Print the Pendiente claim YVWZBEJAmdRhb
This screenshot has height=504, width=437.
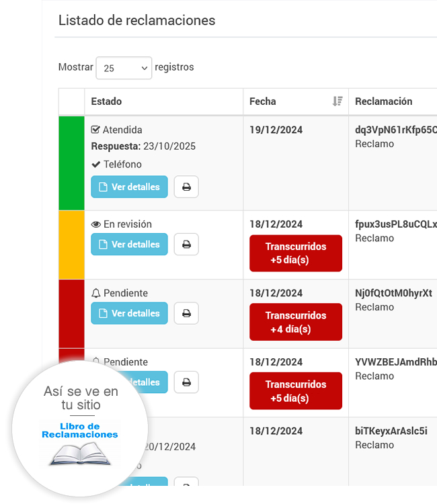(186, 382)
